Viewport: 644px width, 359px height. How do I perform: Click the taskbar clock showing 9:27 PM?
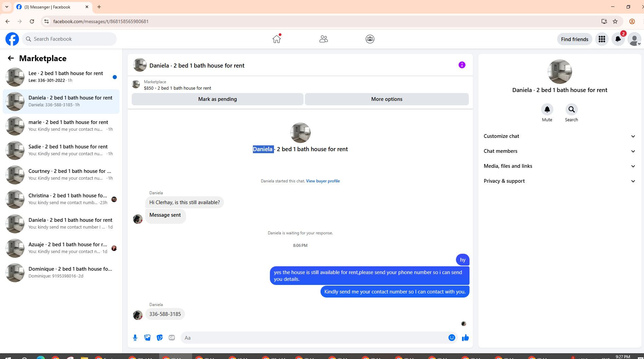(x=623, y=357)
